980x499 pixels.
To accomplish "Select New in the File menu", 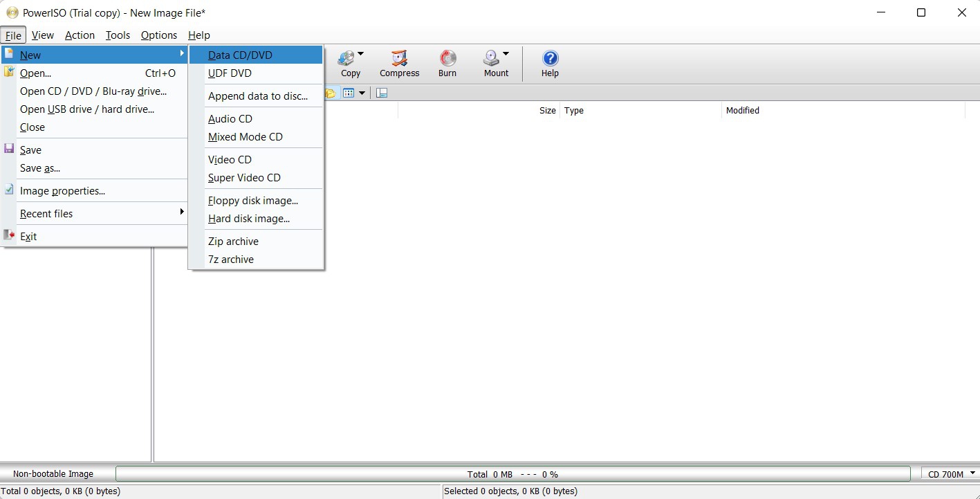I will click(x=95, y=55).
